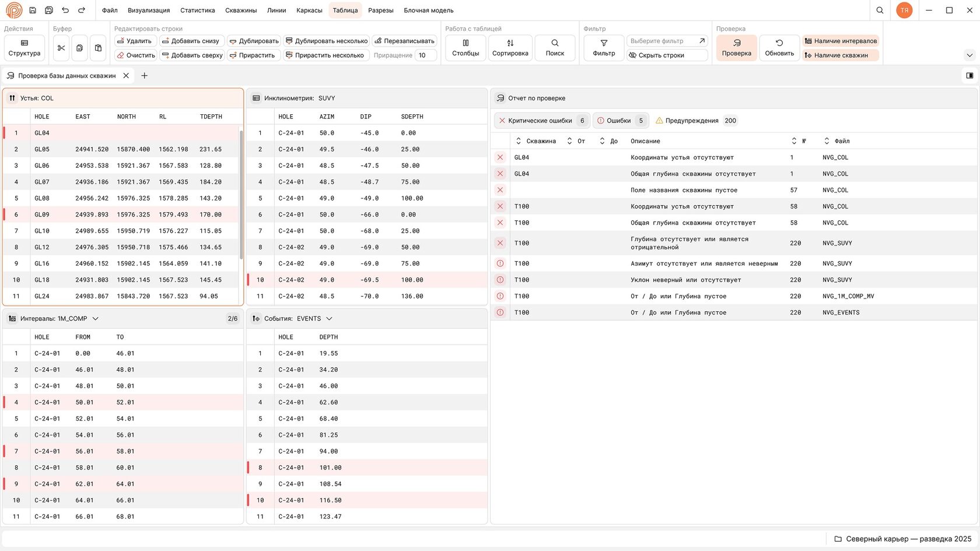Click the scissors Cut icon

[x=61, y=48]
